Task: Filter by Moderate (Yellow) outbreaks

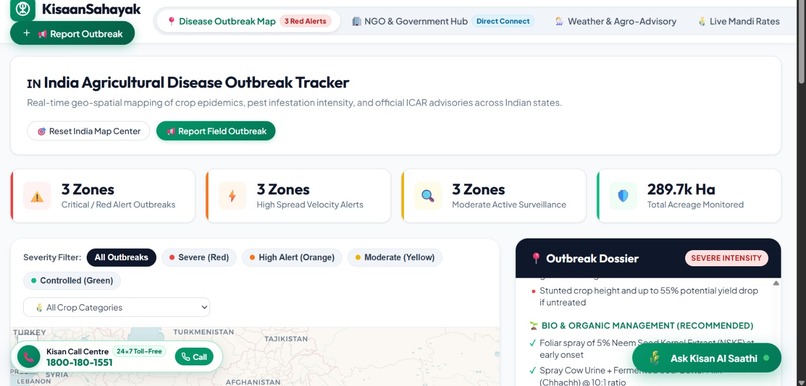Action: 395,258
